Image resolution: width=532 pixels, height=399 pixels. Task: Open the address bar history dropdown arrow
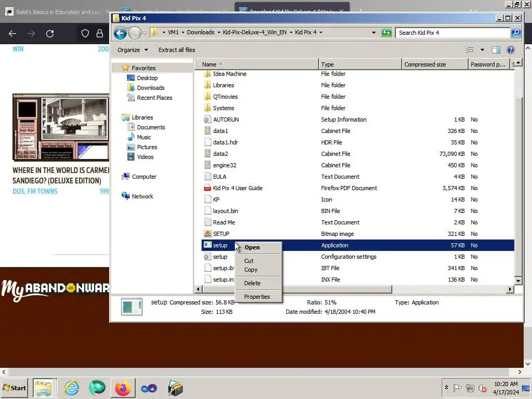374,33
